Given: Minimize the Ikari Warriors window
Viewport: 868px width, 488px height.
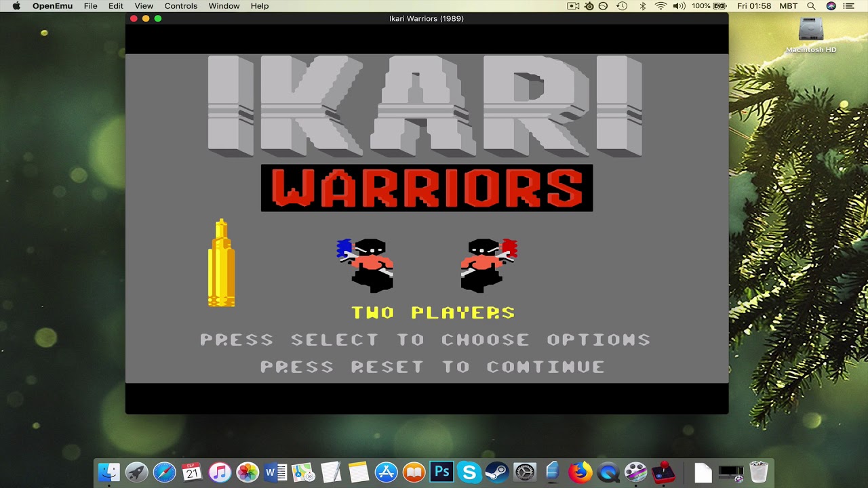Looking at the screenshot, I should pyautogui.click(x=146, y=18).
